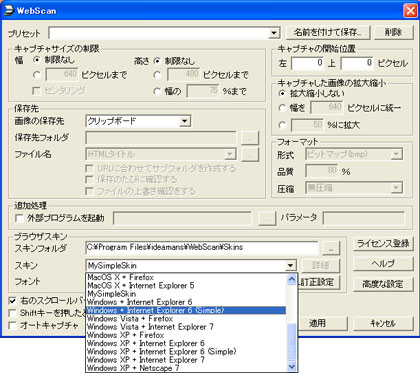Viewport: 420px width, 373px height.
Task: Select 幅を 640 ピクセルに統一 radio button
Action: [282, 108]
